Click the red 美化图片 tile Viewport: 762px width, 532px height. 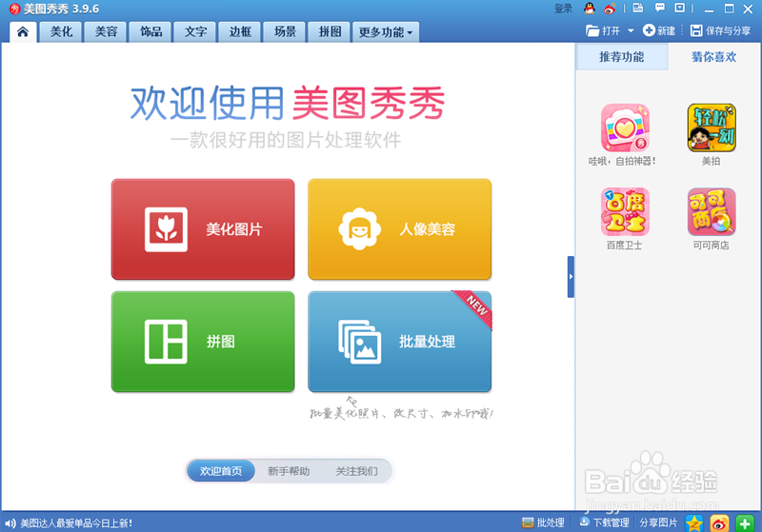point(203,229)
